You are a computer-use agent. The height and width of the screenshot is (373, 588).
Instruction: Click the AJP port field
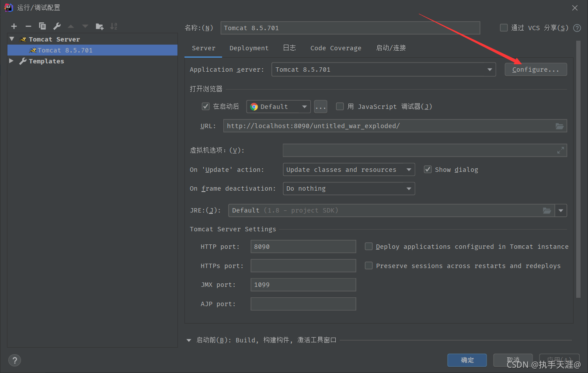[303, 304]
